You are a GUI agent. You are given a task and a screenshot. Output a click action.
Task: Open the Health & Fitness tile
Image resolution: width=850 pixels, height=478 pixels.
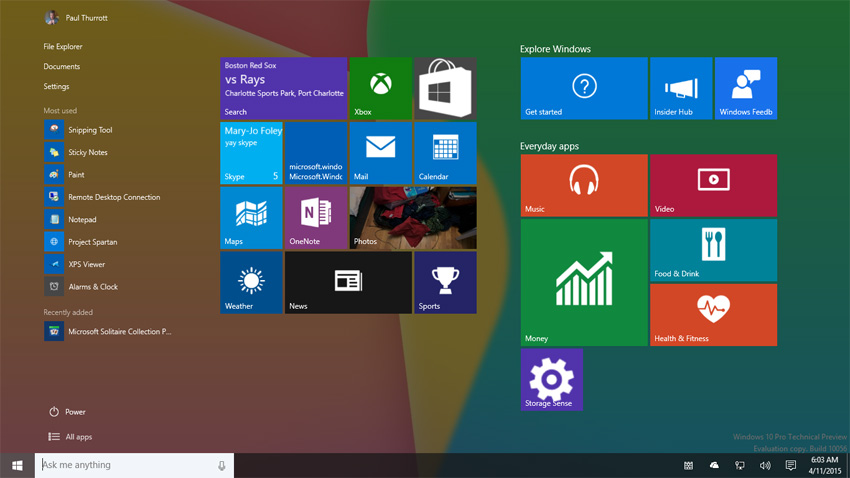(713, 315)
